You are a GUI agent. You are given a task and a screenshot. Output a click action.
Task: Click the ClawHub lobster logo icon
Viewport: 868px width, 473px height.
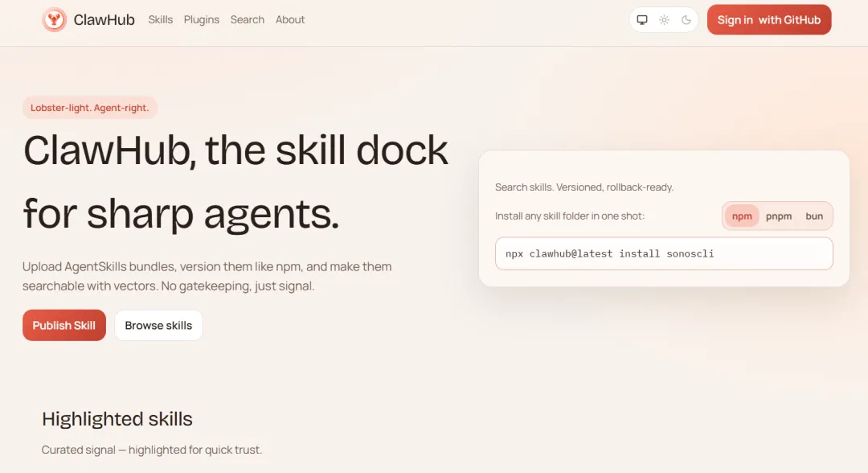point(55,20)
